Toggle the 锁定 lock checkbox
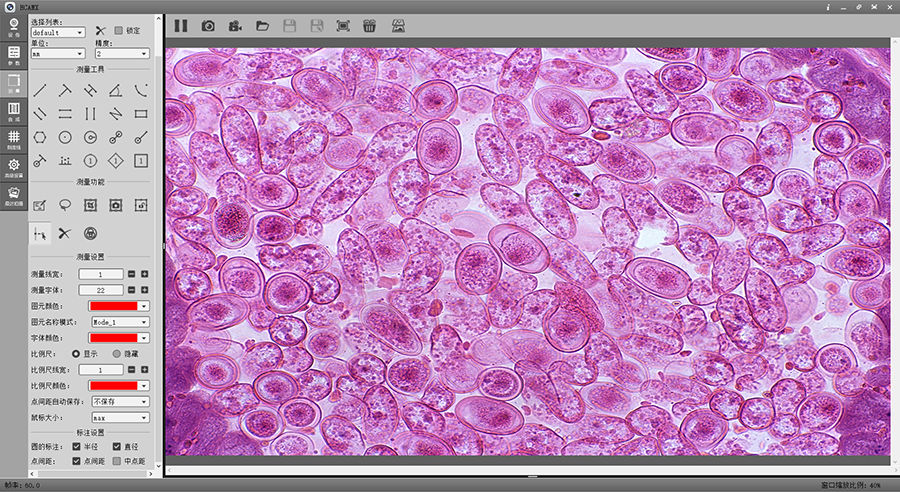900x492 pixels. 118,30
